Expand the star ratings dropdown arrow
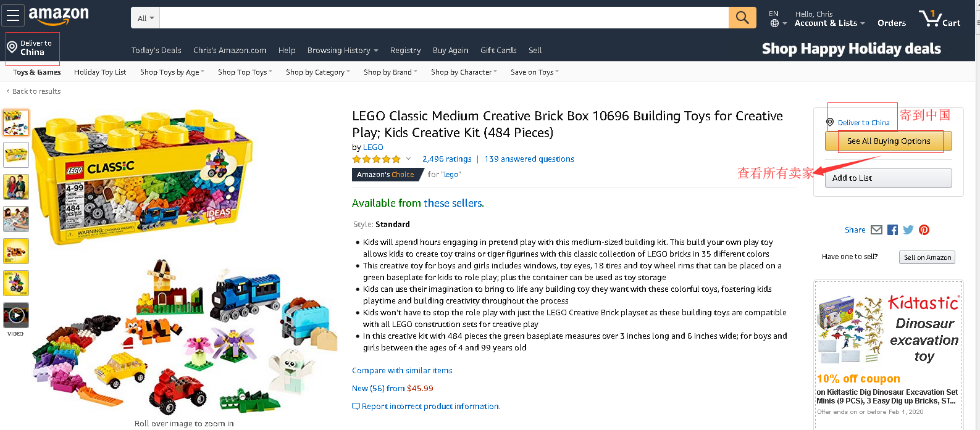This screenshot has height=430, width=980. [x=408, y=159]
